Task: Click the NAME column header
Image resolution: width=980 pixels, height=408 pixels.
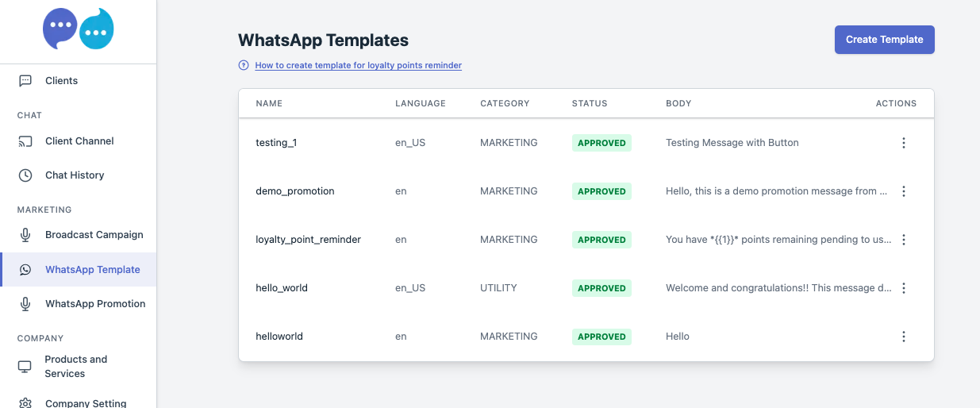Action: (269, 103)
